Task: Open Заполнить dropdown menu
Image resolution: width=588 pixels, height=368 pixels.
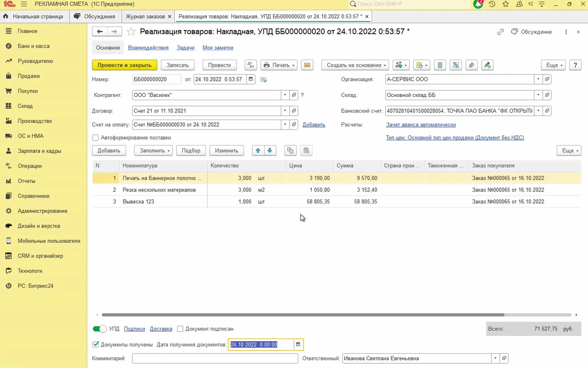Action: click(153, 151)
